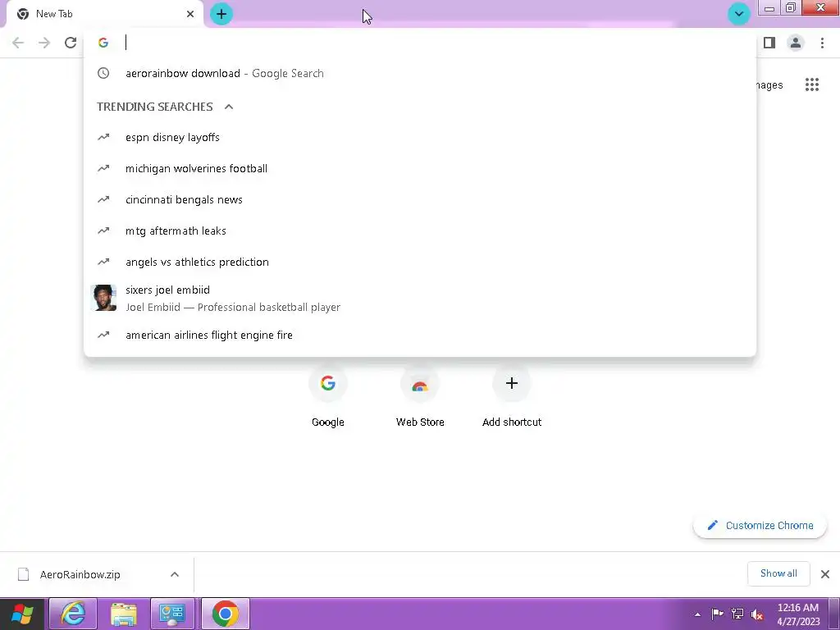Toggle the side panel icon

pyautogui.click(x=769, y=43)
